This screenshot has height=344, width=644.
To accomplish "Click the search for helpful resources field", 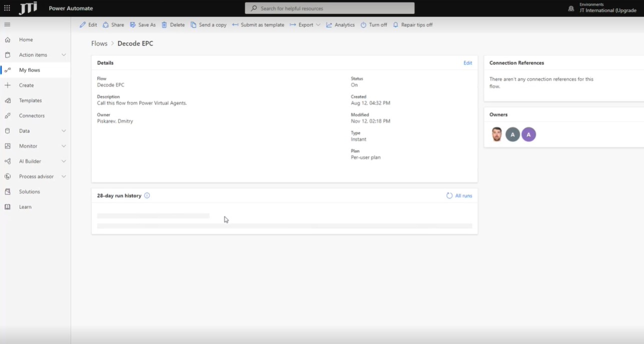I will coord(330,8).
